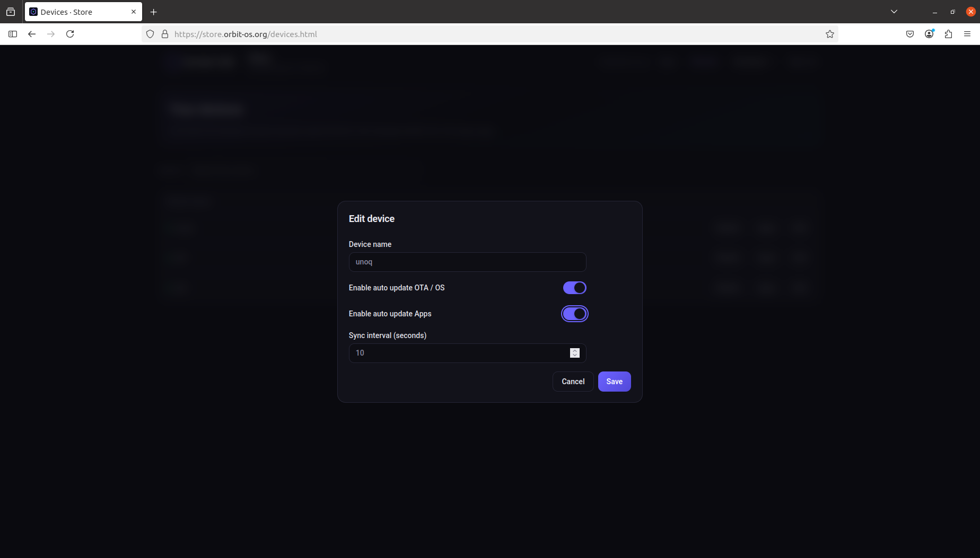Viewport: 980px width, 558px height.
Task: Focus the Device name input field
Action: [467, 262]
